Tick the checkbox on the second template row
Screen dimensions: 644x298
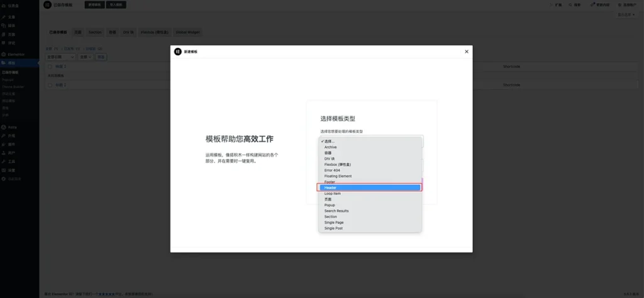pos(50,84)
